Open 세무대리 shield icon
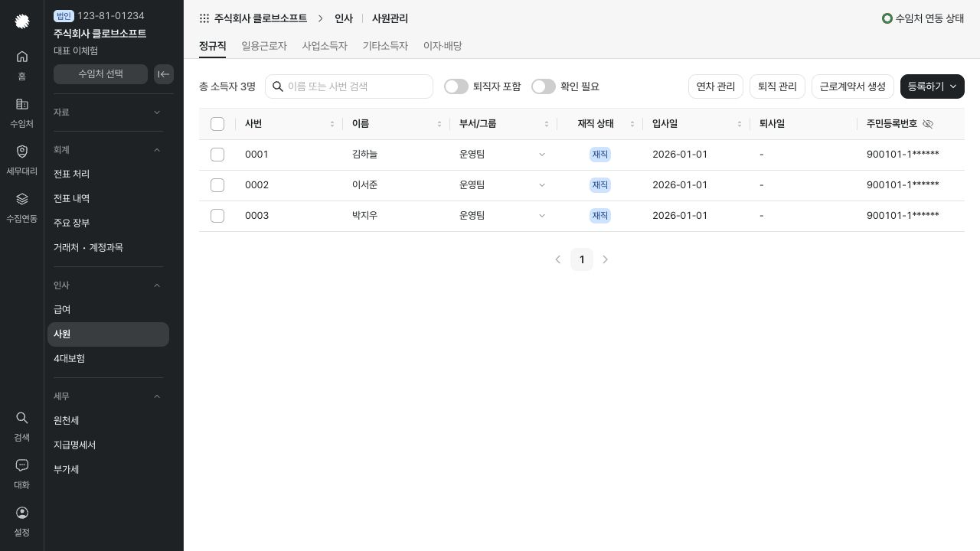The image size is (980, 551). (x=22, y=152)
